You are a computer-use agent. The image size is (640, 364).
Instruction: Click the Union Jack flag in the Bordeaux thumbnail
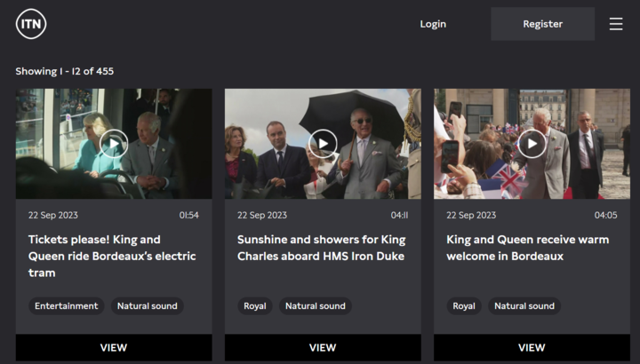[x=508, y=179]
